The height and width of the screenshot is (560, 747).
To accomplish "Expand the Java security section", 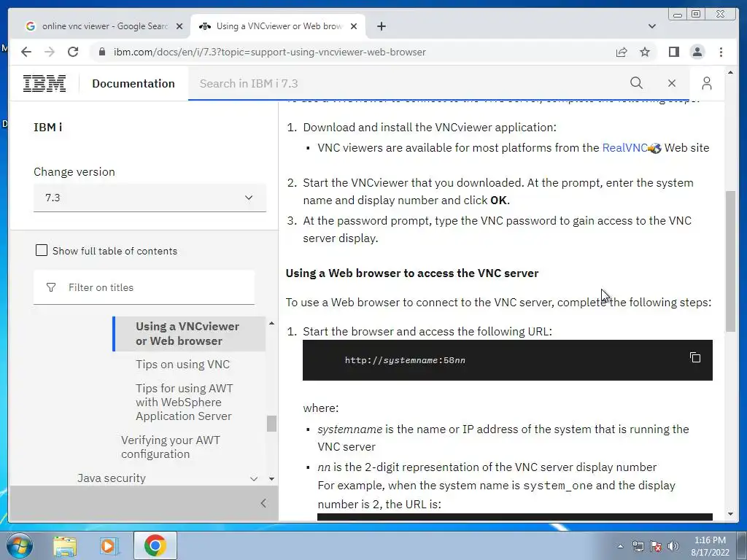I will click(254, 478).
